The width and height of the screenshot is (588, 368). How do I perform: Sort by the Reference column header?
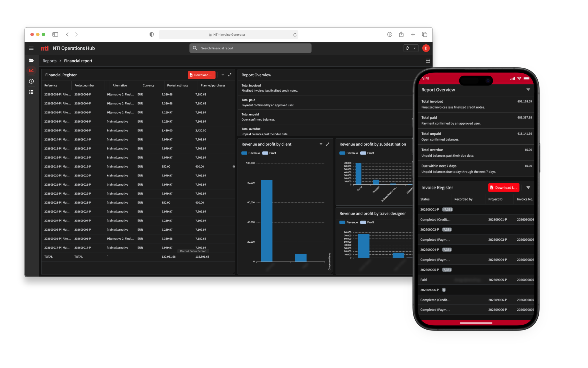click(51, 85)
